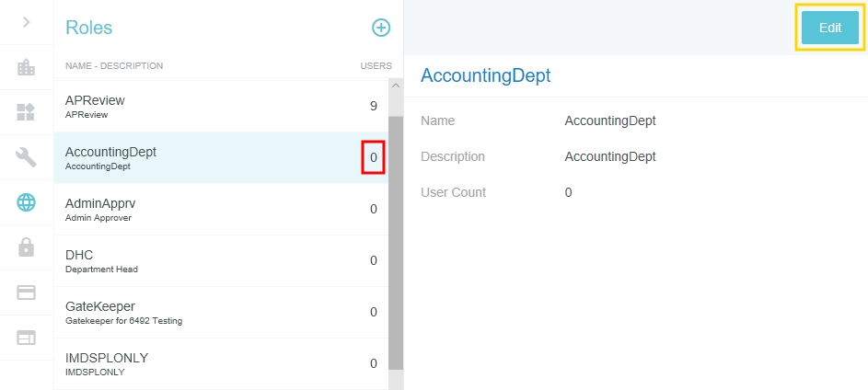Open the building/company icon in sidebar
868x390 pixels.
tap(26, 67)
